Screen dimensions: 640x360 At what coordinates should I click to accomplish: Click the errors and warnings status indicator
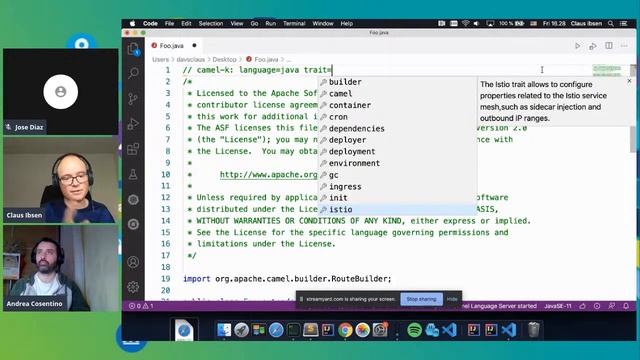coord(141,306)
